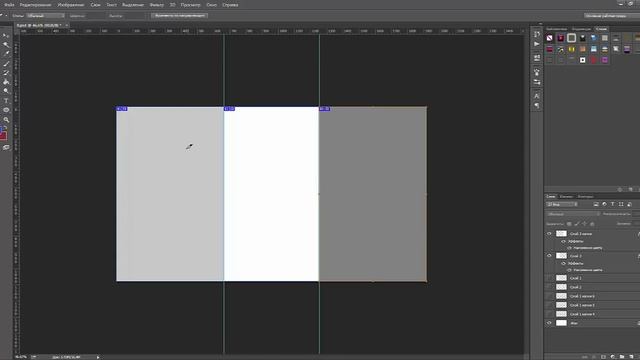Viewport: 640px width, 360px height.
Task: Click Create new group folder icon
Action: (622, 357)
